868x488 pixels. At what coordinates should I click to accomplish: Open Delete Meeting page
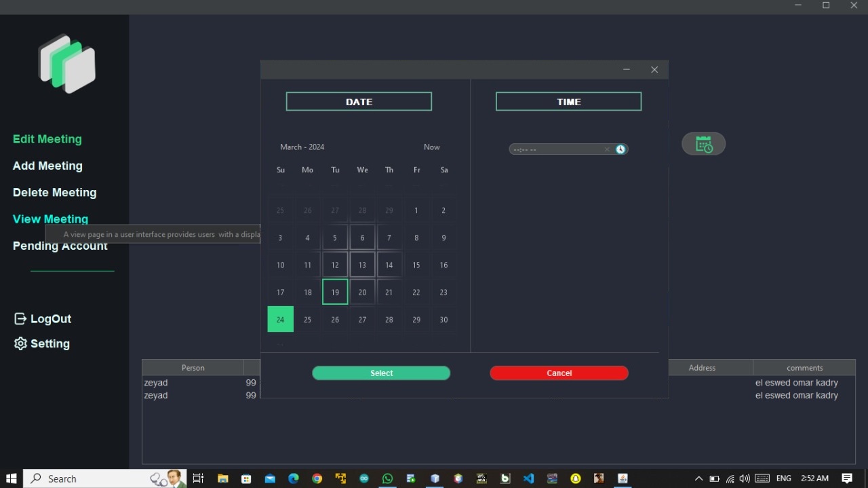[x=55, y=193]
